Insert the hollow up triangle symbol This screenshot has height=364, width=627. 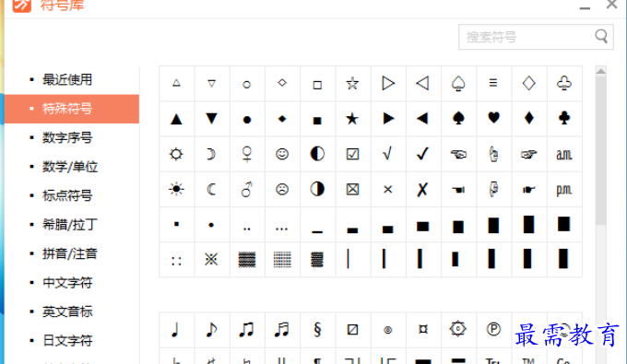coord(176,84)
